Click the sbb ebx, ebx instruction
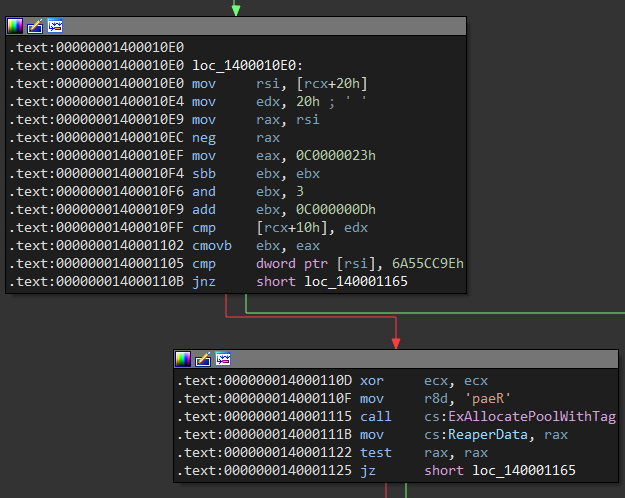This screenshot has width=625, height=498. coord(256,173)
